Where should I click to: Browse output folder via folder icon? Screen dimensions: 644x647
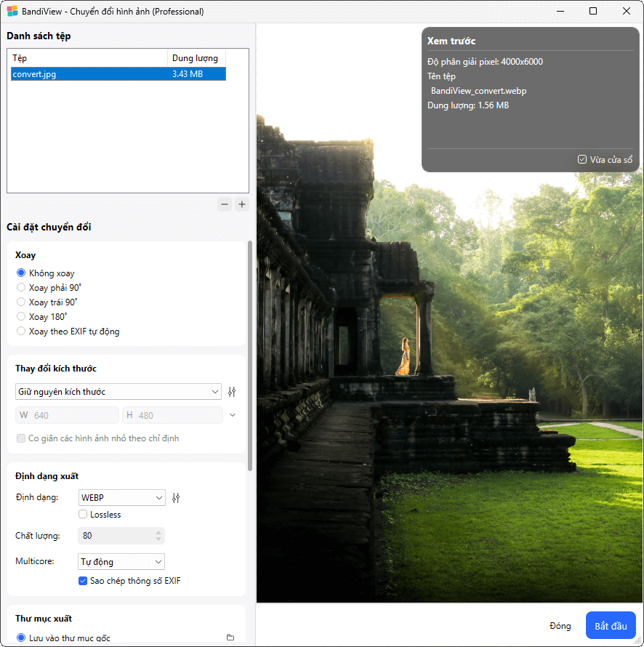[x=230, y=638]
